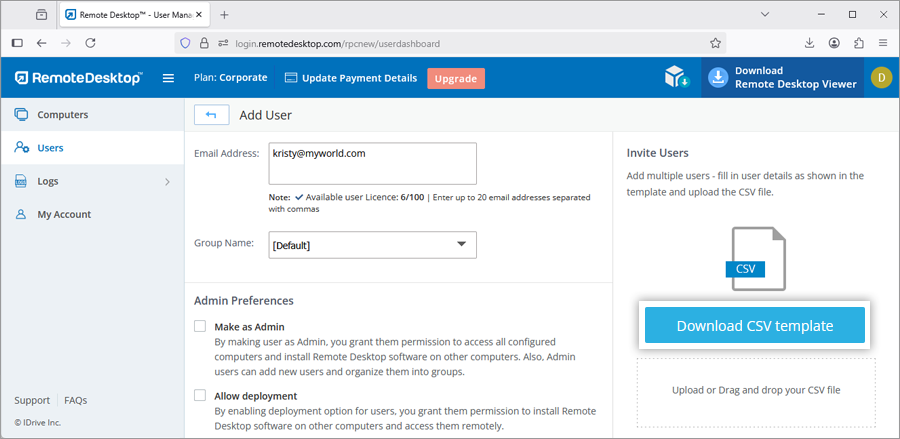Image resolution: width=900 pixels, height=439 pixels.
Task: Open the browser extensions puzzle icon
Action: [859, 43]
